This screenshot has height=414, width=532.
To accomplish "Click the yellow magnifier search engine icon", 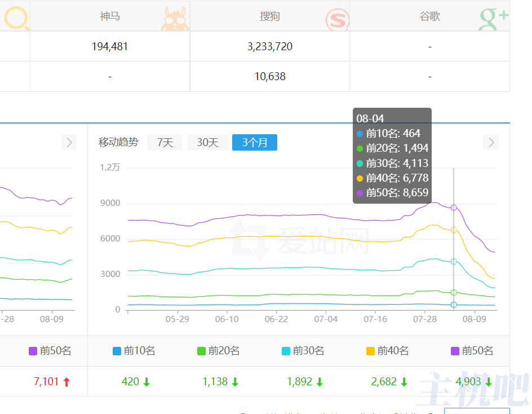I will click(x=16, y=17).
